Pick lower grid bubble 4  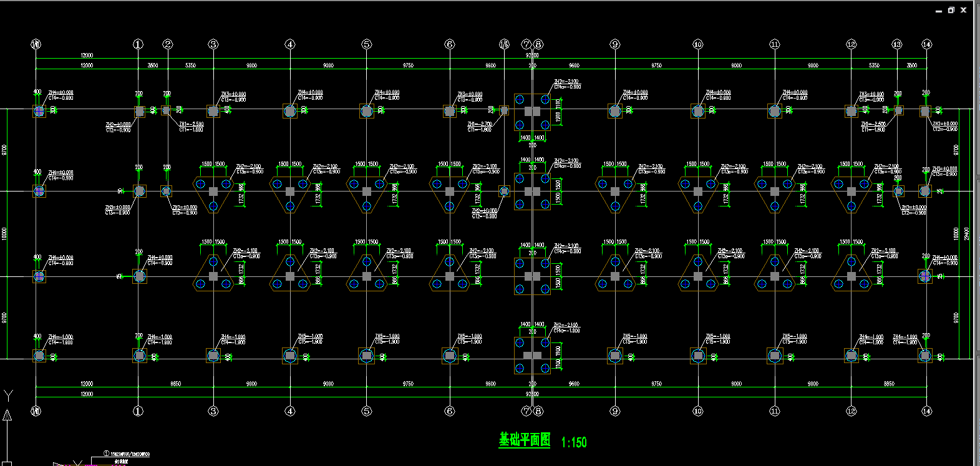(x=290, y=411)
